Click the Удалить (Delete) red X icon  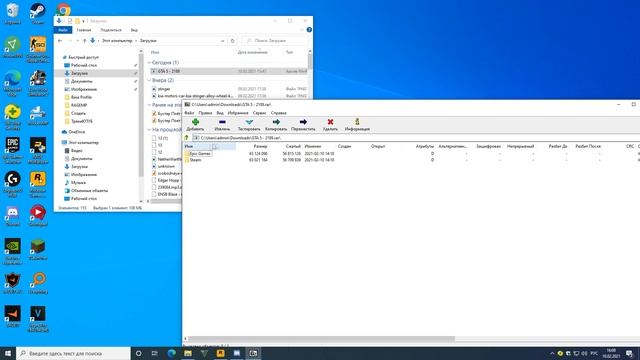[x=330, y=122]
